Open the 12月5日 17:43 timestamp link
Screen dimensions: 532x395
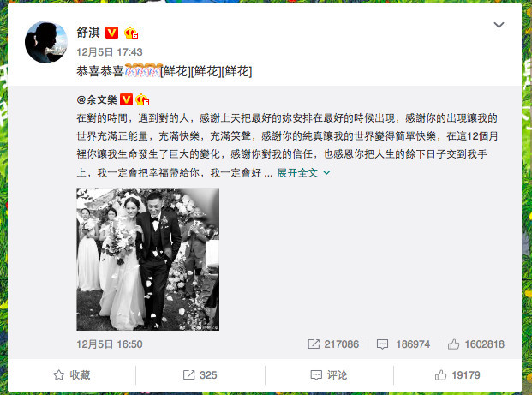tap(110, 52)
